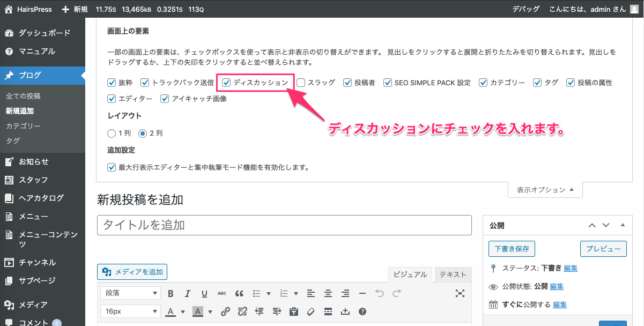The height and width of the screenshot is (326, 644).
Task: Enable the スラッグ checkbox
Action: point(301,83)
